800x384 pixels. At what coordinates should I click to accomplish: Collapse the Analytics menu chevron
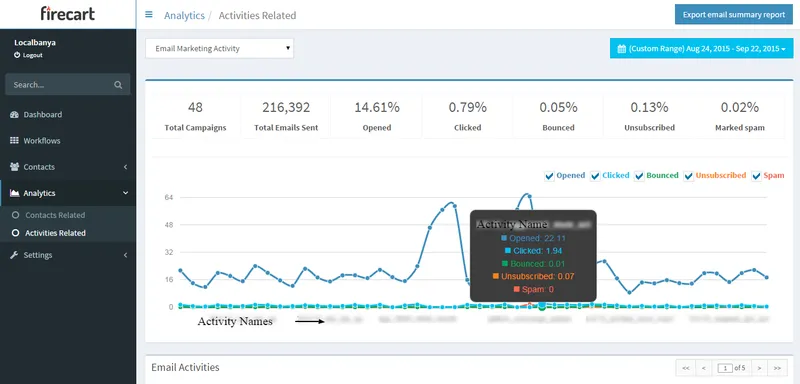click(126, 193)
